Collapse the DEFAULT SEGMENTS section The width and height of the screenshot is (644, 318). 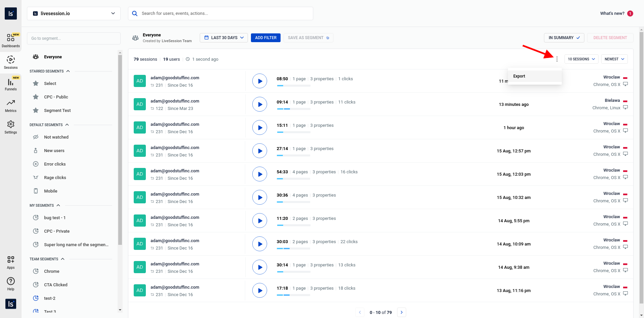tap(67, 124)
